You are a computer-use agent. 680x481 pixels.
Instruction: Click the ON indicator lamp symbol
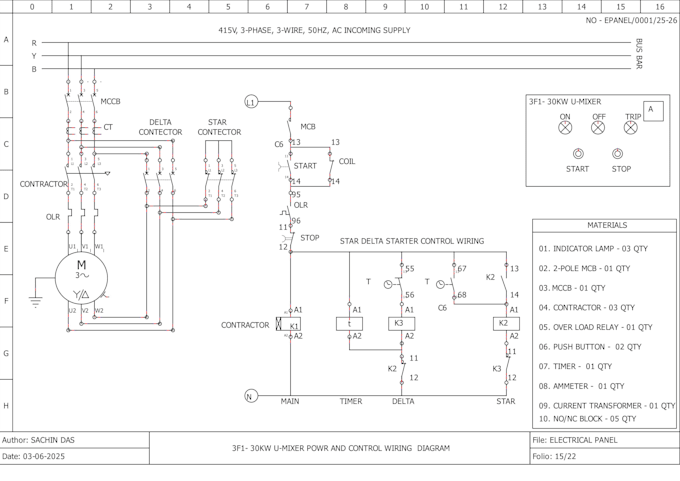tap(565, 128)
